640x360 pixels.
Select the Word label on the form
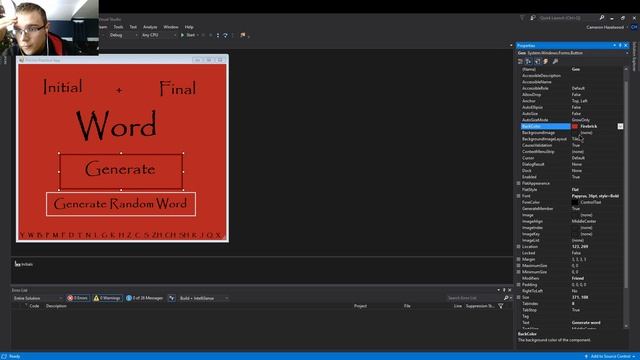pos(117,126)
